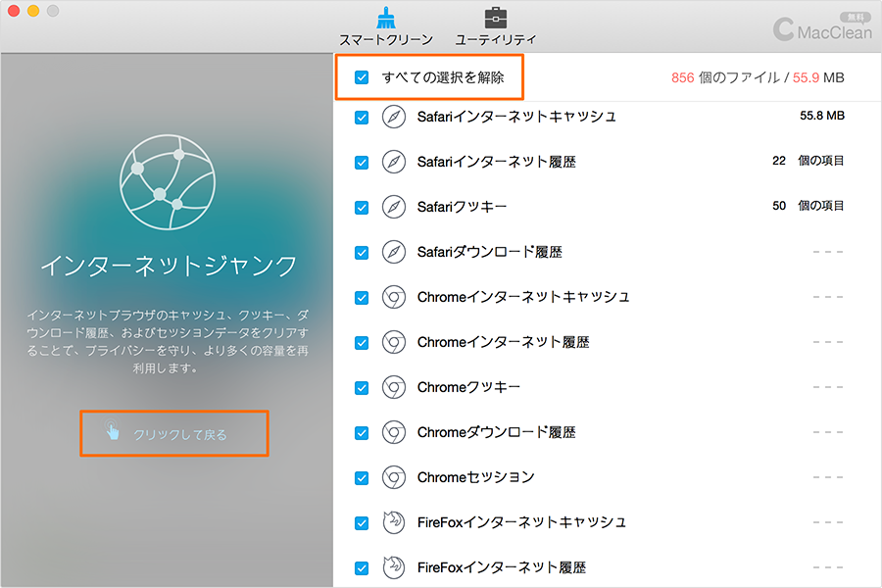This screenshot has width=882, height=588.
Task: Click the Chrome icon for Chromeインターネットキャッシュ
Action: click(x=394, y=297)
